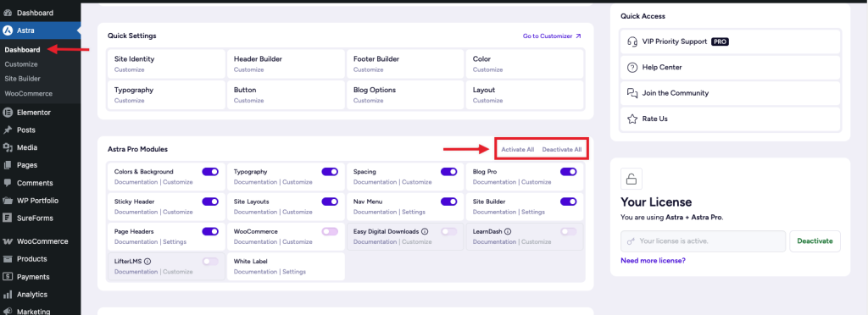Toggle the Site Builder module switch
The image size is (868, 315).
[569, 202]
